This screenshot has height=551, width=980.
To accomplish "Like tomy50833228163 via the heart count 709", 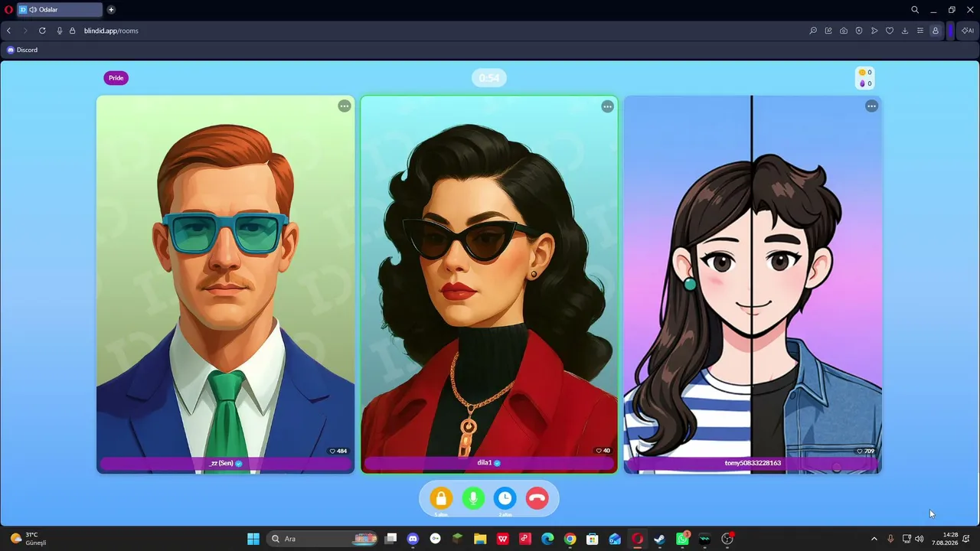I will (865, 451).
